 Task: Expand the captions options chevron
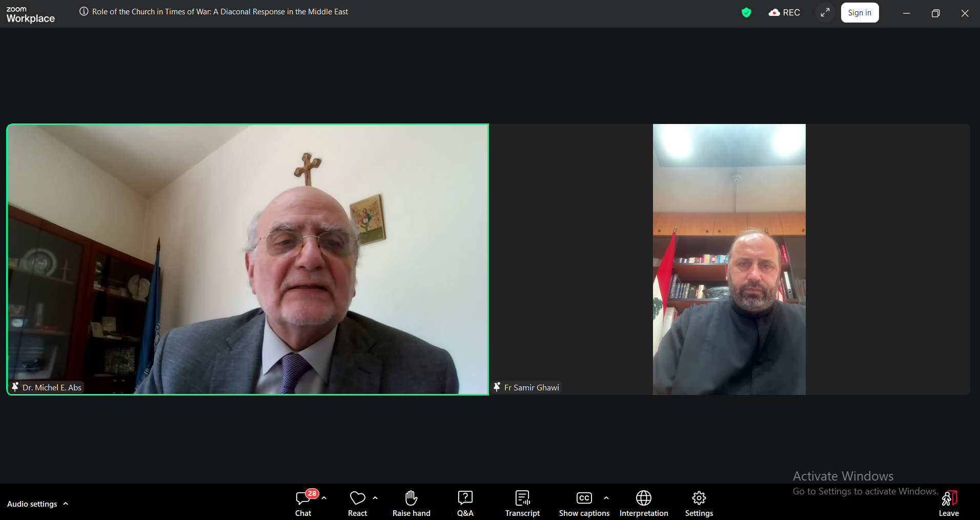coord(606,498)
